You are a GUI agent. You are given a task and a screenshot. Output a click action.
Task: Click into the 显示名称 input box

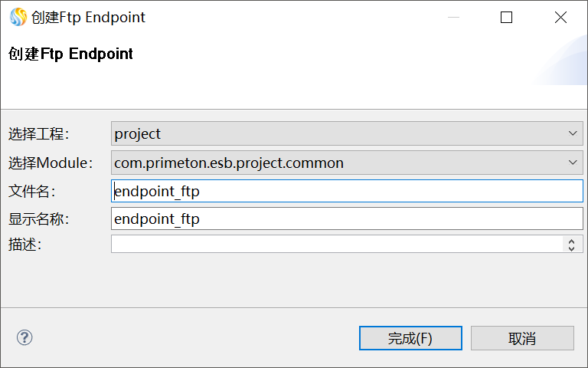pyautogui.click(x=347, y=219)
